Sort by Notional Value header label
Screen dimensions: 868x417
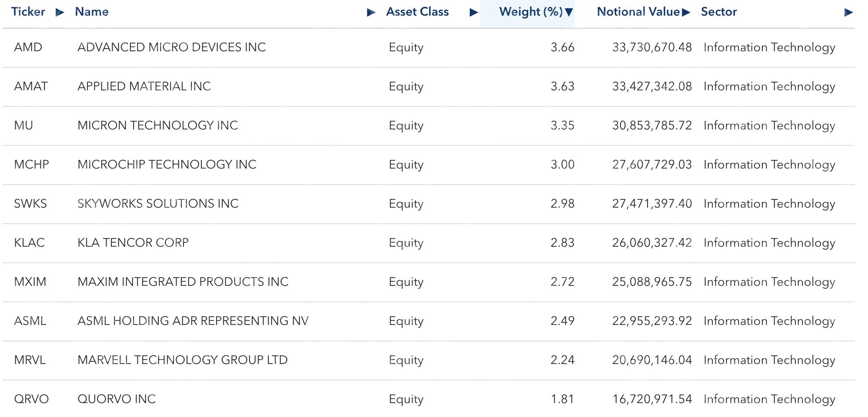(x=638, y=12)
